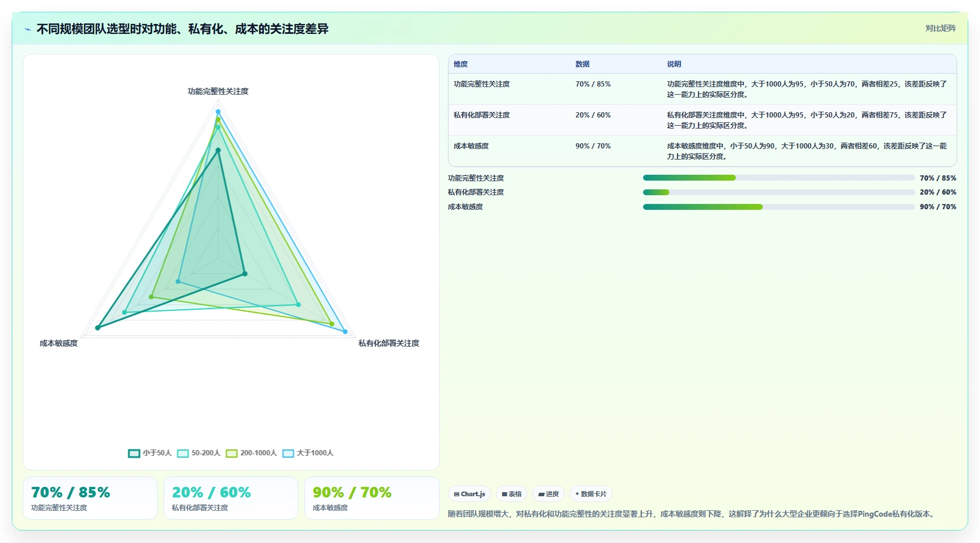The height and width of the screenshot is (543, 980).
Task: Click the 成本敏感度 description mentioning 两者相差60
Action: (807, 151)
